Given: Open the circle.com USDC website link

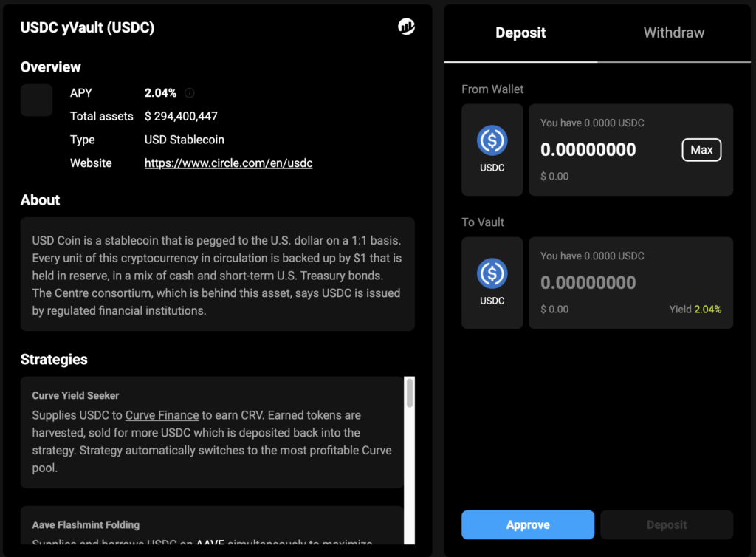Looking at the screenshot, I should pos(228,163).
